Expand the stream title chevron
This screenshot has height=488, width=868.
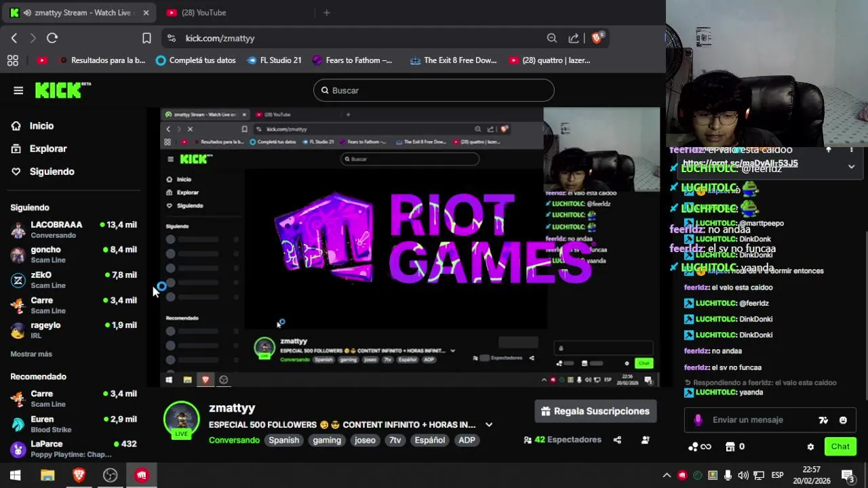click(x=489, y=425)
